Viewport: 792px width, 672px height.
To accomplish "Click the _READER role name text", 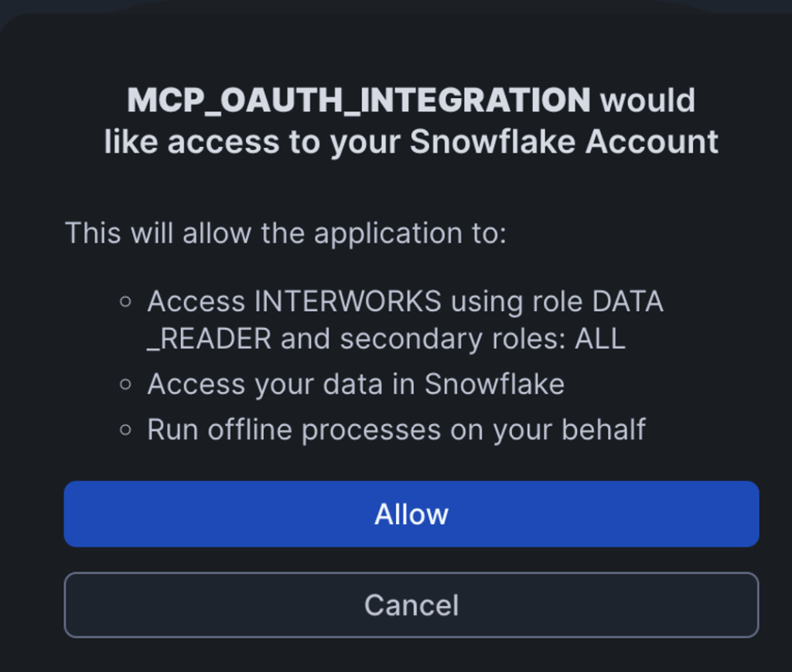I will 209,339.
